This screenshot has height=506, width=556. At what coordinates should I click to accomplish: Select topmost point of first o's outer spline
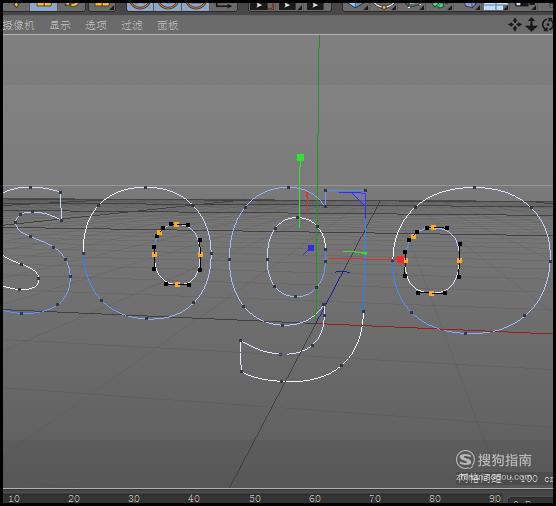tap(146, 187)
